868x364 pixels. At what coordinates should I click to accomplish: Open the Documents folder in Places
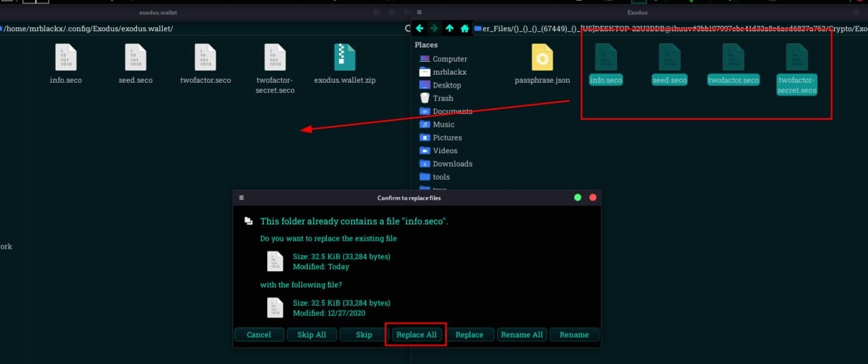coord(452,112)
